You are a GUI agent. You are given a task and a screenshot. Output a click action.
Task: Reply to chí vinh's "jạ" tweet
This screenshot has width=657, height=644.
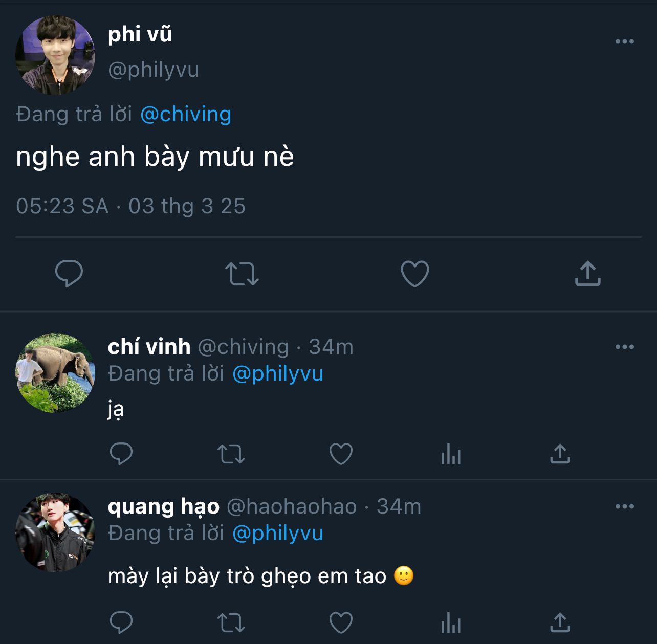(121, 454)
